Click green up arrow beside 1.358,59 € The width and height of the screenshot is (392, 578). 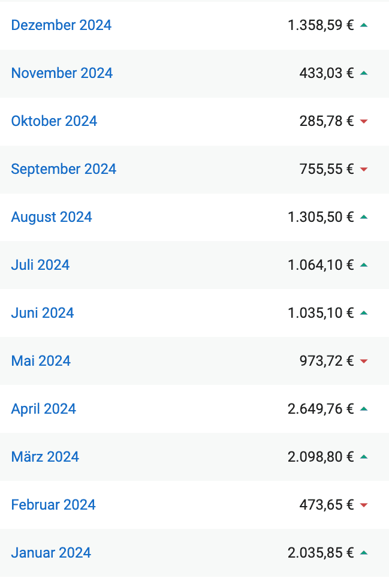point(364,25)
